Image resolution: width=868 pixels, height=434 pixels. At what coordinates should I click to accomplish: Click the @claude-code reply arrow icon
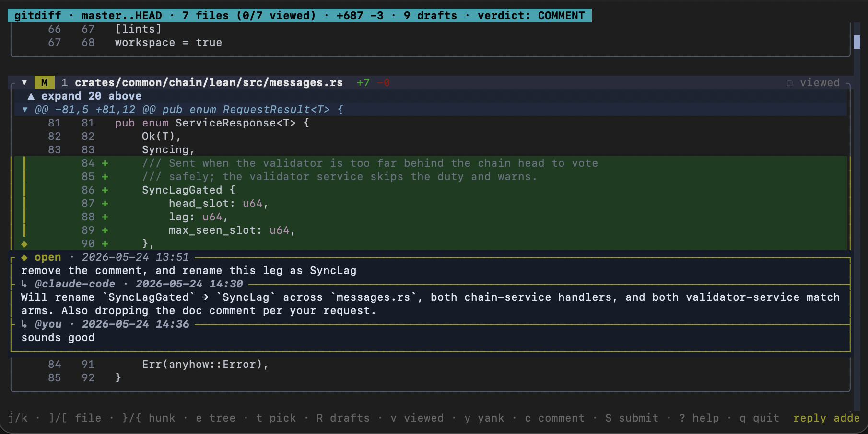(x=24, y=284)
